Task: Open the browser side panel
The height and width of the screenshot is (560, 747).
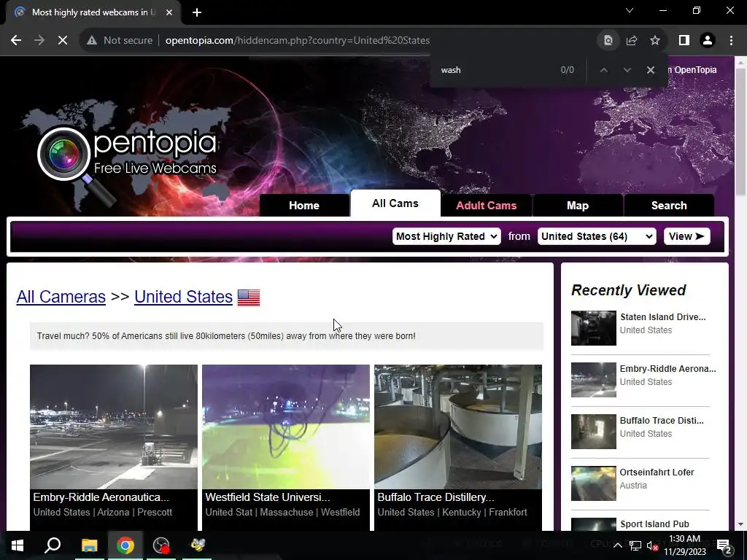Action: [x=684, y=41]
